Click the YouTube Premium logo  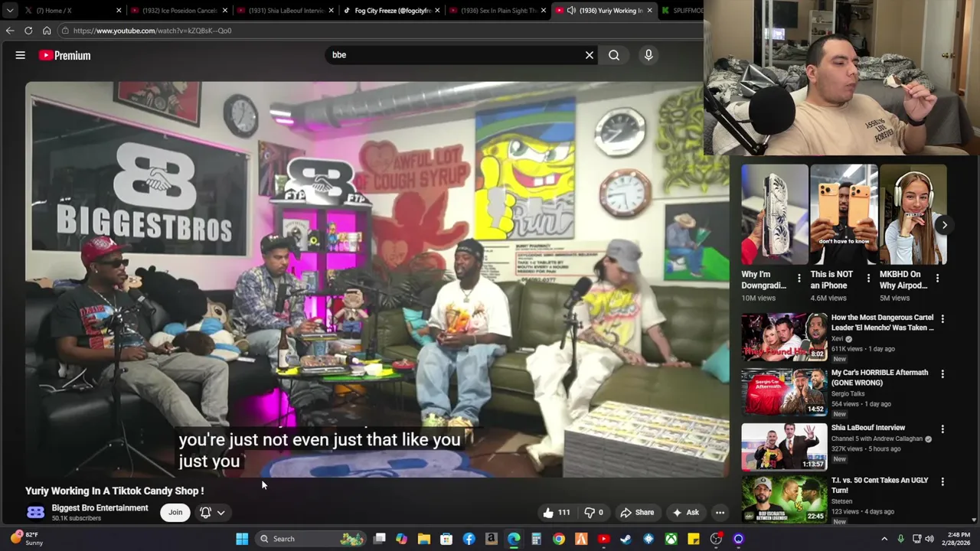(x=65, y=55)
